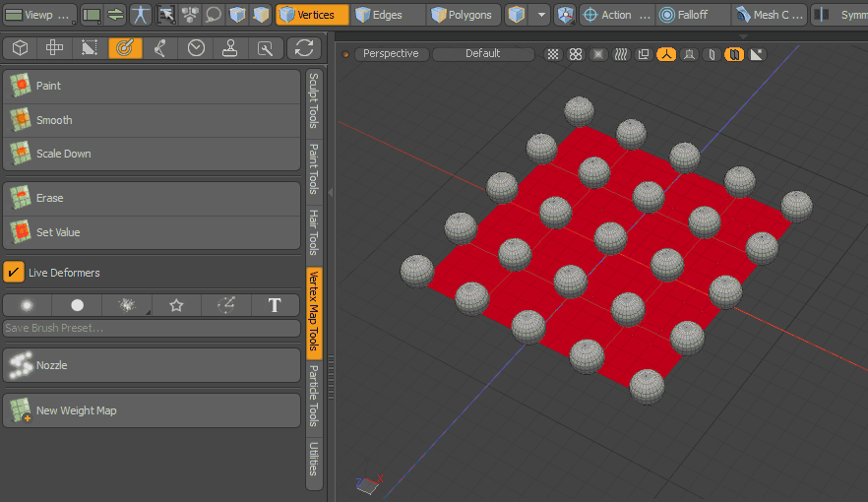Click the items selection mode cubes icon
Viewport: 868px width, 502px height.
point(190,15)
